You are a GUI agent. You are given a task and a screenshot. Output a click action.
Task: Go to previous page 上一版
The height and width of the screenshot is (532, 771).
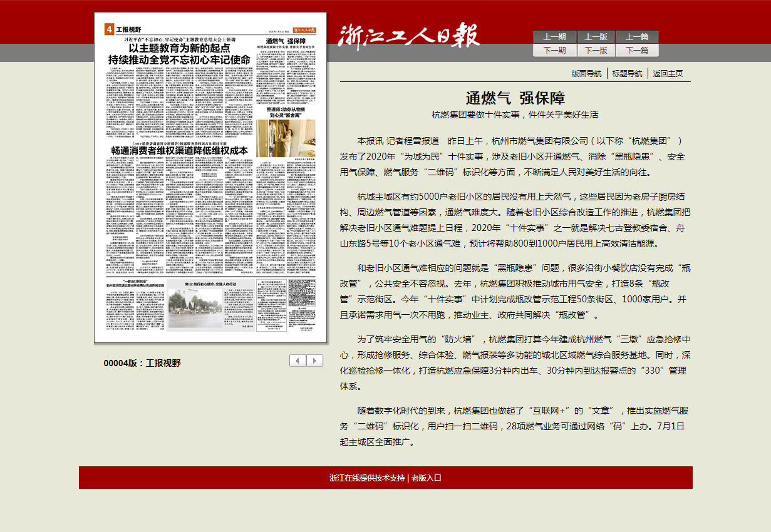coord(596,37)
